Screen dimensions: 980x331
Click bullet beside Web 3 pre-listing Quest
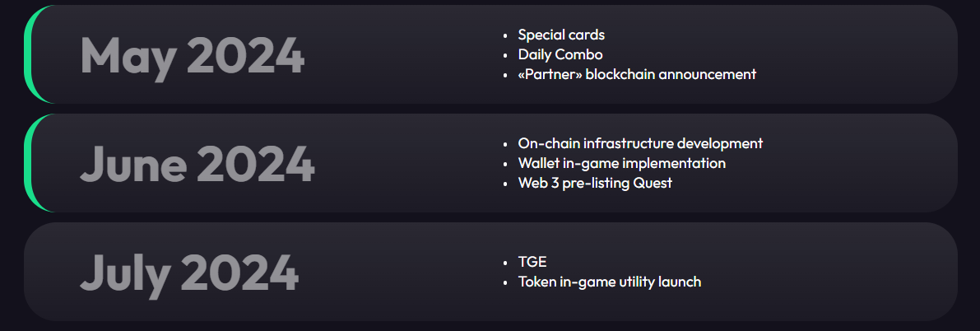505,184
